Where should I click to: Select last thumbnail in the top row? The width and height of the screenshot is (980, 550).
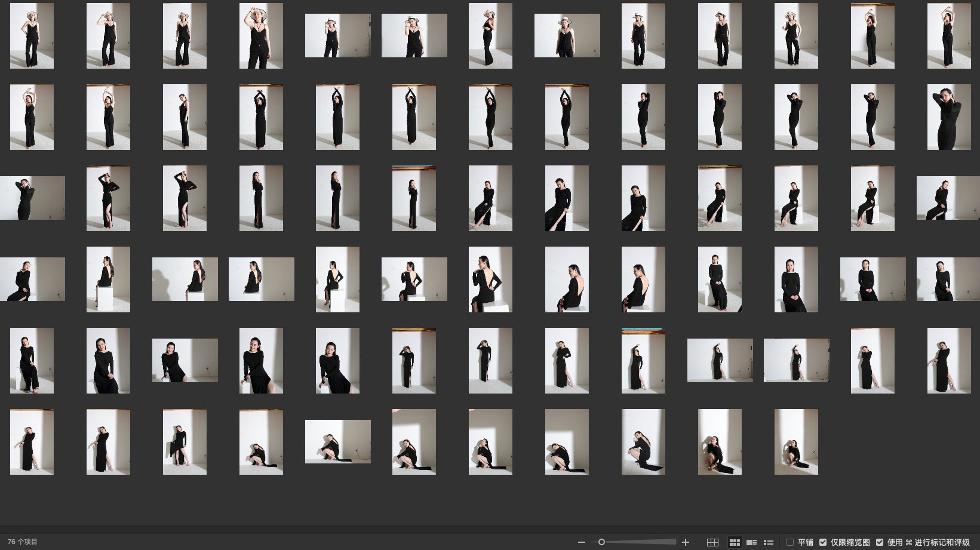[x=949, y=36]
